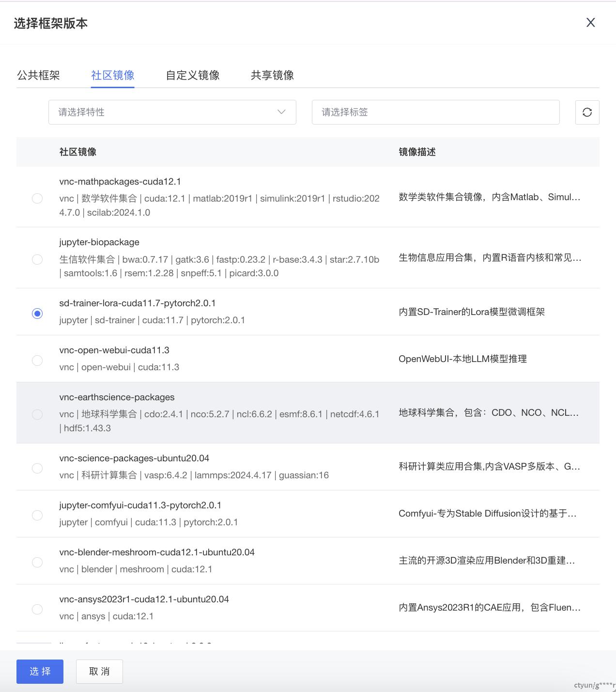Viewport: 616px width, 692px height.
Task: Pick the vnc-blender-meshroom radio button
Action: 37,562
